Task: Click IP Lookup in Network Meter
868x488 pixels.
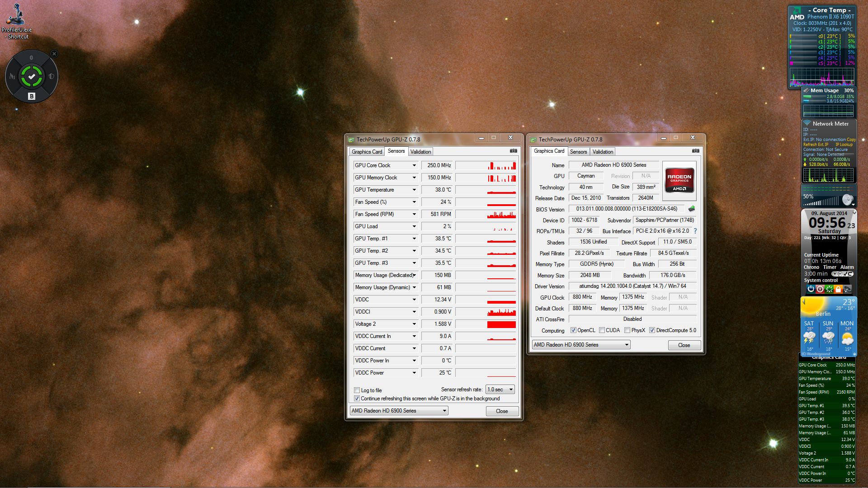Action: coord(844,145)
